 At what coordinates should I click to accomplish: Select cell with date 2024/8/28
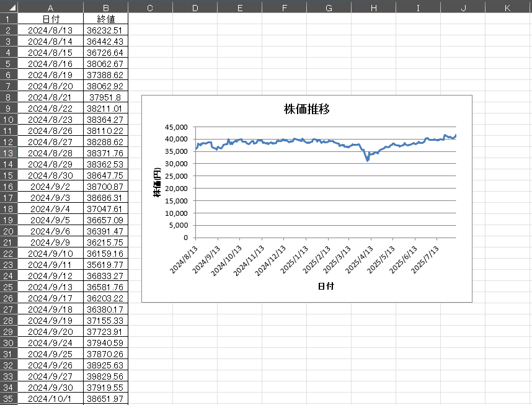pos(50,153)
